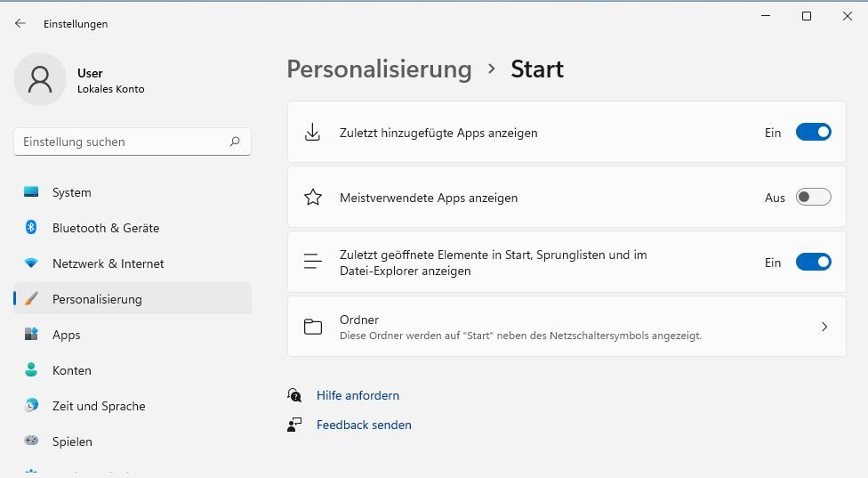Viewport: 868px width, 478px height.
Task: Expand the Ordner row chevron
Action: pos(824,327)
